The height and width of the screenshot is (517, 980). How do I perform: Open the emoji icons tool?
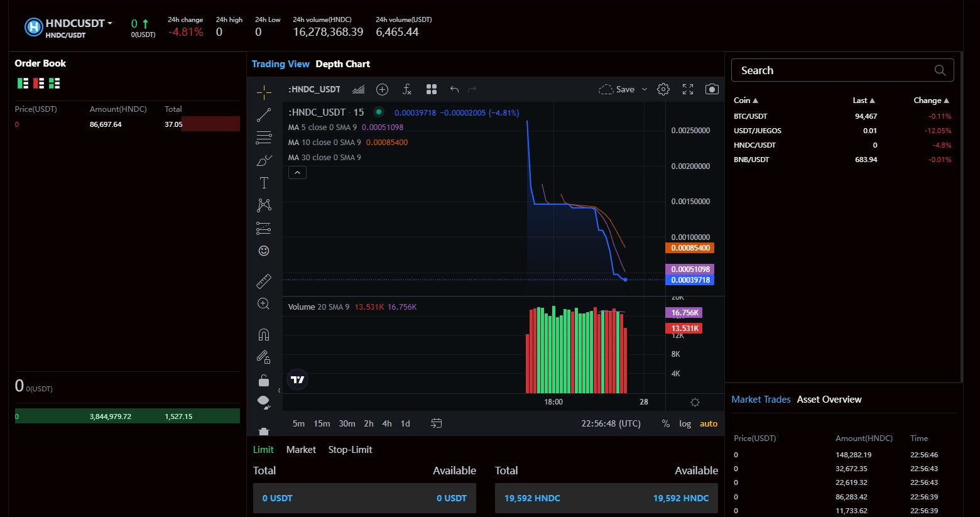(x=264, y=251)
